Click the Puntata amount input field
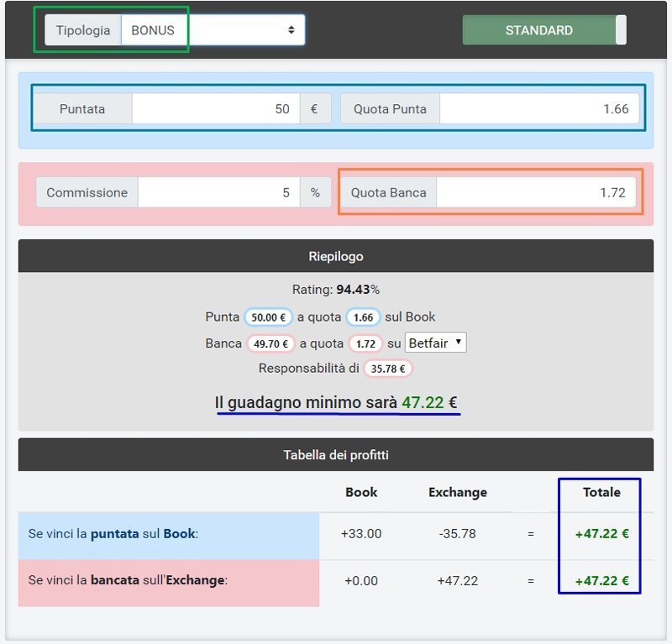 215,108
